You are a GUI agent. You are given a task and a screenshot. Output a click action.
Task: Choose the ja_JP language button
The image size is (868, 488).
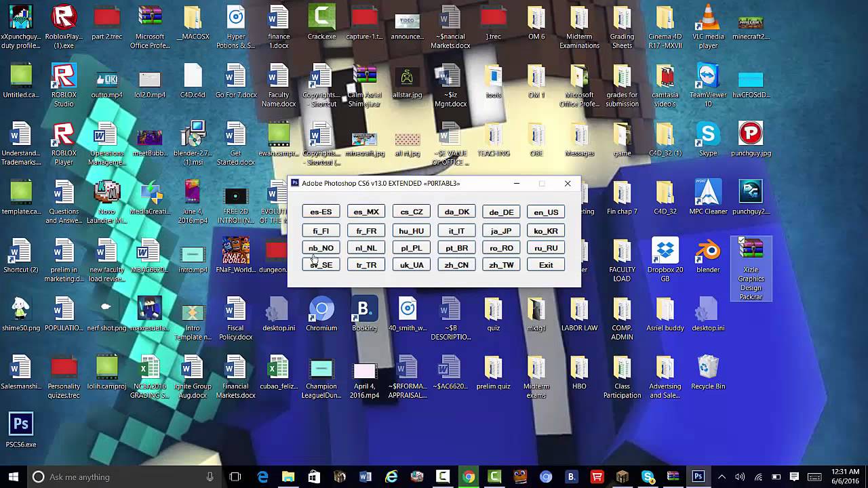(501, 231)
